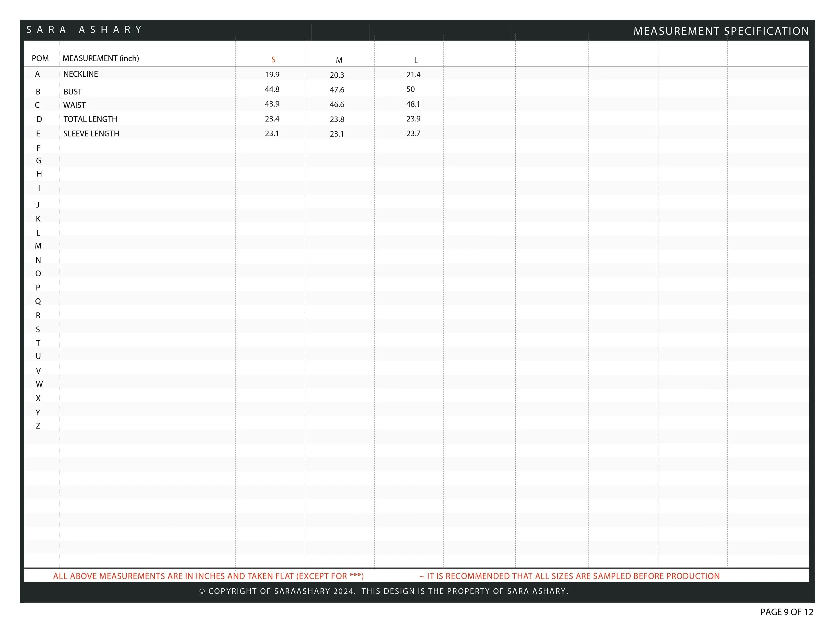Screen dimensions: 833x644
Task: Select the L size column header
Action: [x=416, y=60]
